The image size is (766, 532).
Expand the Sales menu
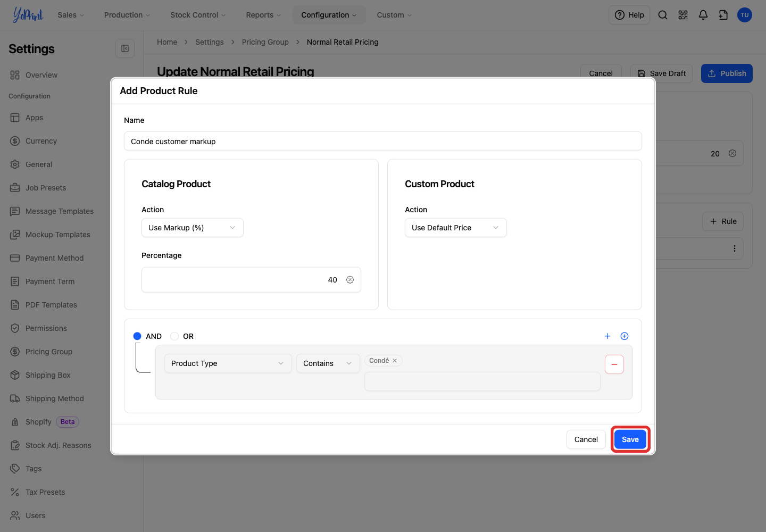(71, 15)
